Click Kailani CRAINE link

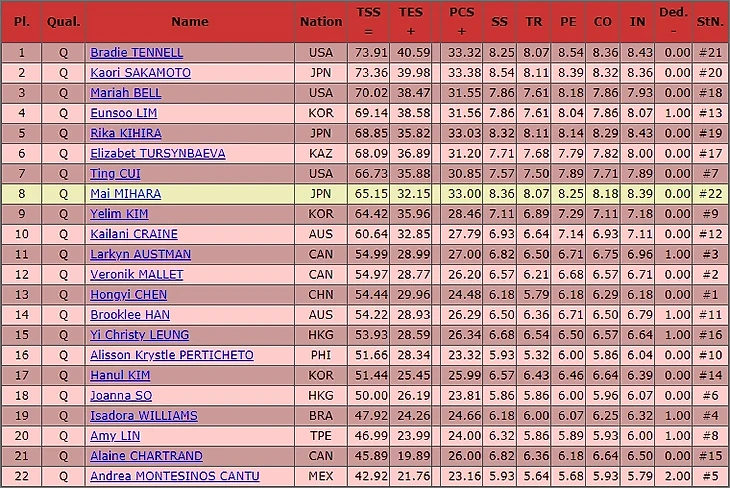point(134,234)
